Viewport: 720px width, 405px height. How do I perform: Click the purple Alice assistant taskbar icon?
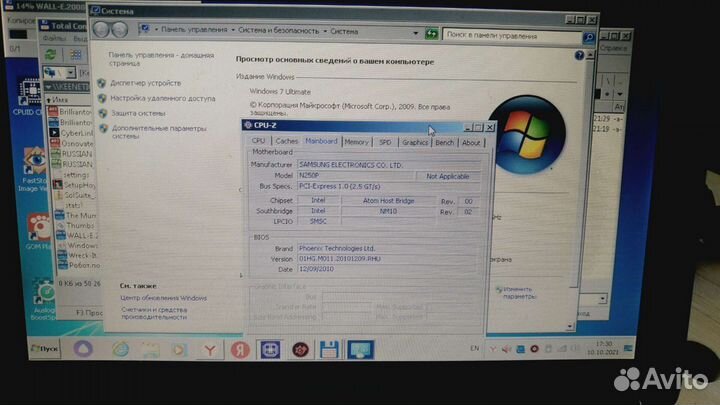coord(83,349)
